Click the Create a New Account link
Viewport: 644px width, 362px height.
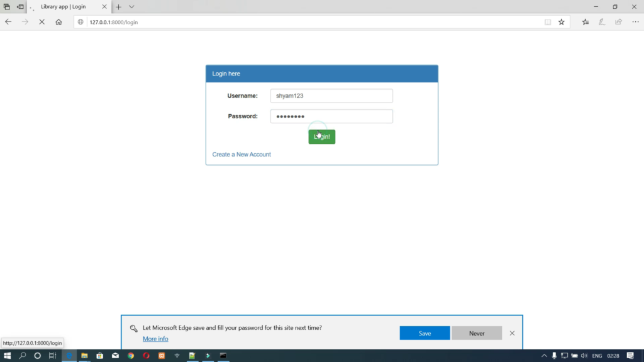coord(241,154)
